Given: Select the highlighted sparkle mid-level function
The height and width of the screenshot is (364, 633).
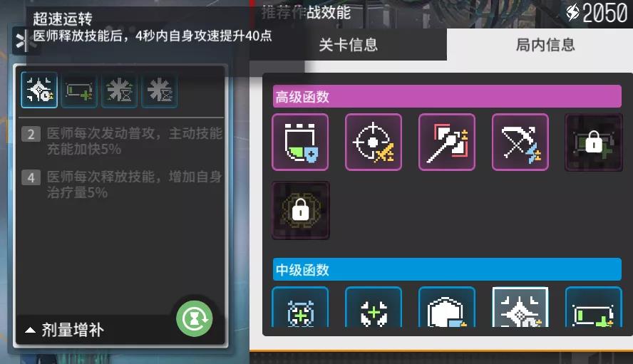Looking at the screenshot, I should pyautogui.click(x=520, y=308).
